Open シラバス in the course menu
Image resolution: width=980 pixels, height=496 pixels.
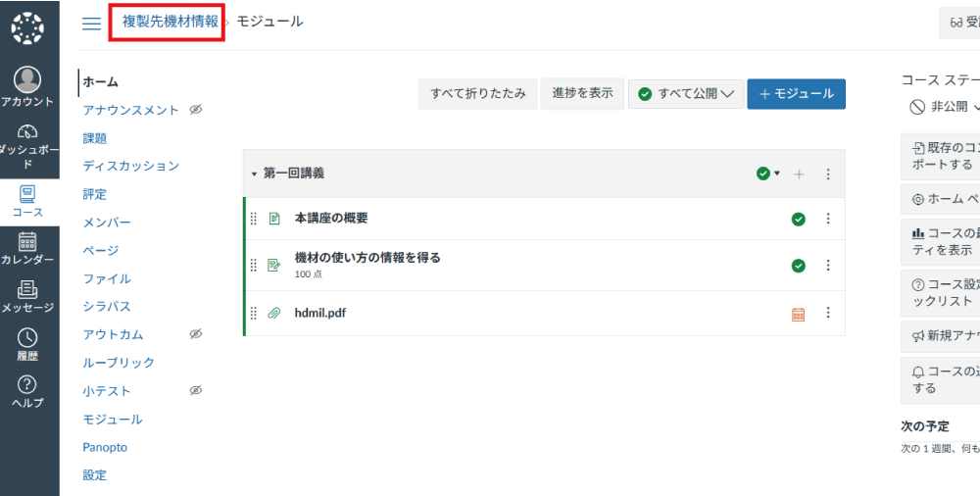(107, 307)
